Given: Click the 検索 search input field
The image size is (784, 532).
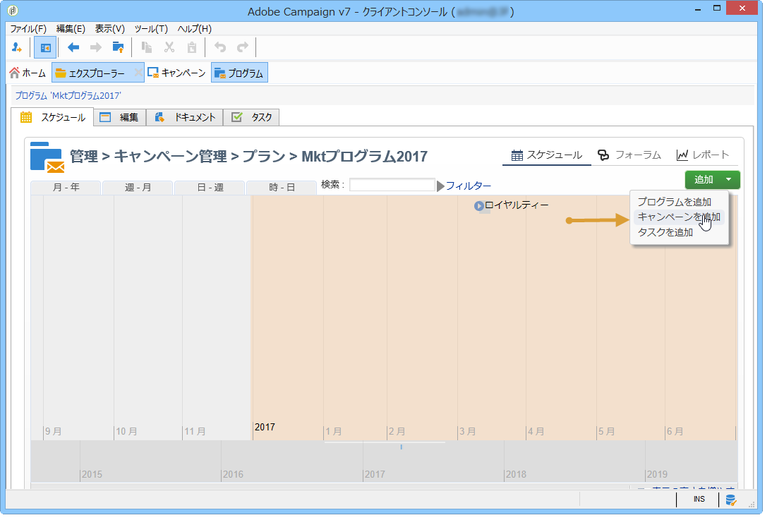Looking at the screenshot, I should point(392,185).
